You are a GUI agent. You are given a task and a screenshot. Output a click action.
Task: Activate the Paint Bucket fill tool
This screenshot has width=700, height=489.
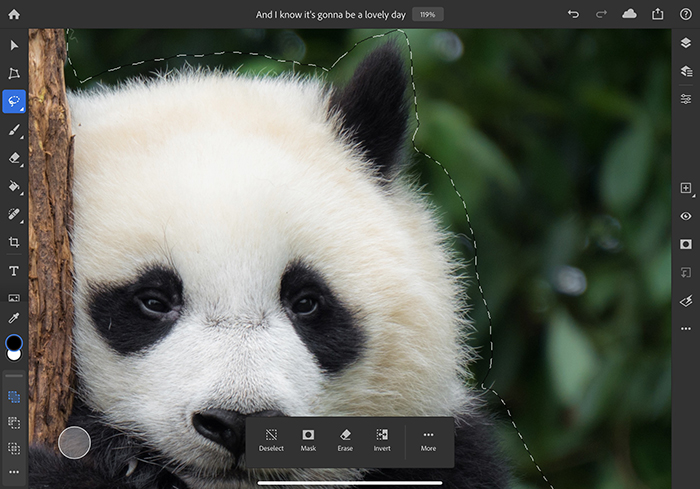pyautogui.click(x=14, y=186)
